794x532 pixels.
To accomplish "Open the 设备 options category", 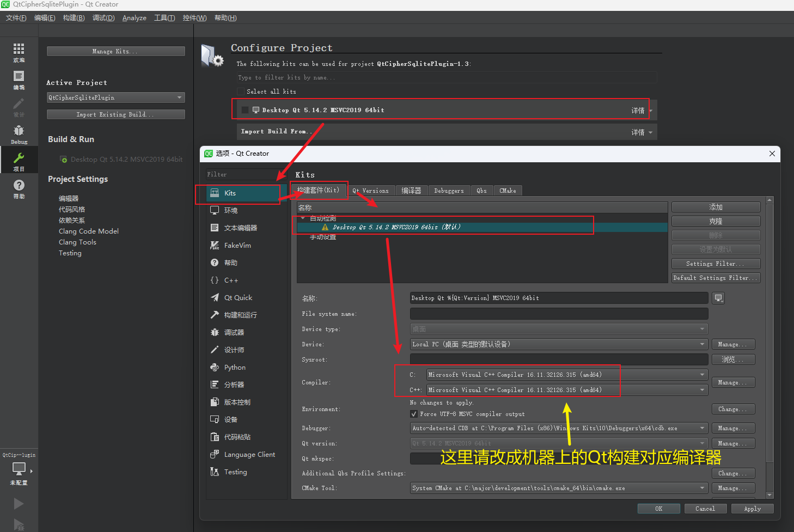I will click(247, 420).
